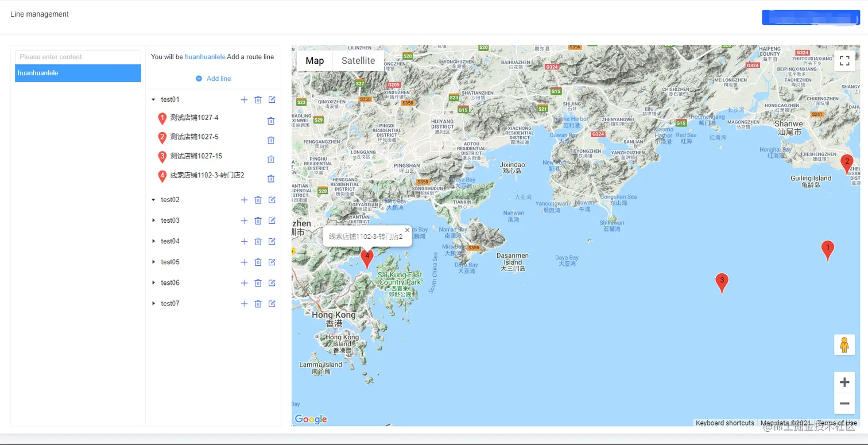Click map marker number 1
868x445 pixels.
[x=827, y=250]
